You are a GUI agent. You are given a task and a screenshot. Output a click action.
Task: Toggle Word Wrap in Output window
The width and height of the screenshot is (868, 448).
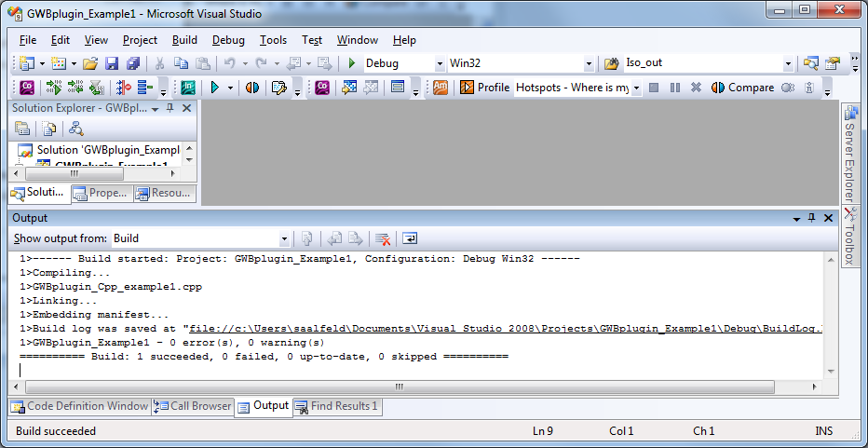point(410,238)
